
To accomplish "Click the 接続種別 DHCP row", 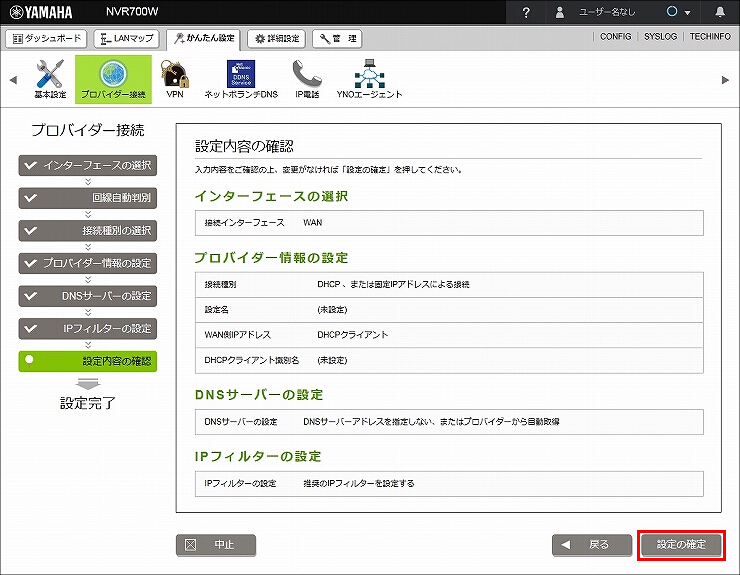I will coord(449,285).
